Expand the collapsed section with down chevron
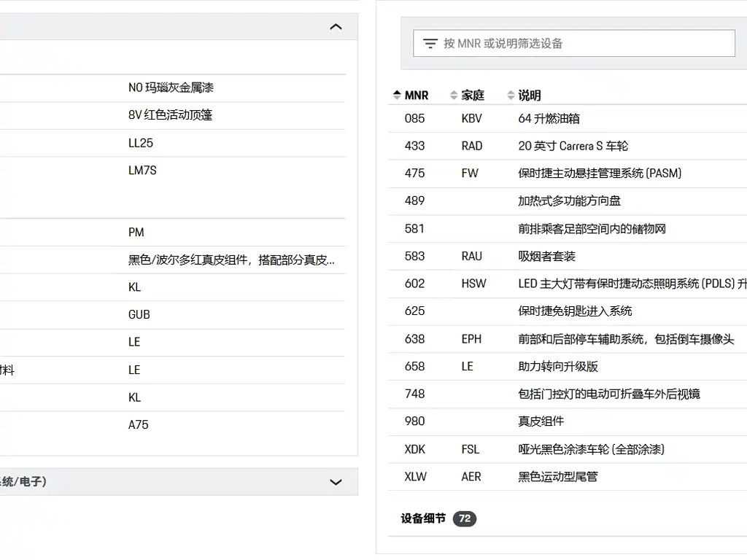 coord(336,482)
